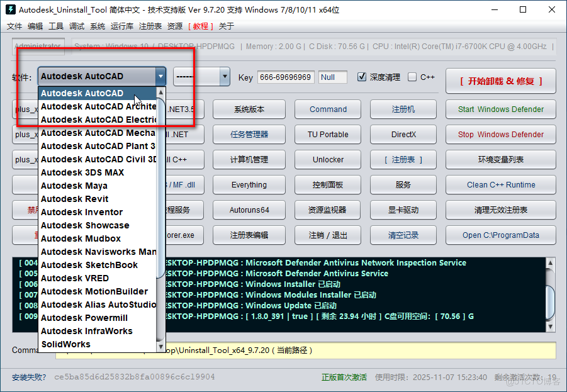Switch to the Administrator tab
The image size is (567, 392).
click(38, 46)
